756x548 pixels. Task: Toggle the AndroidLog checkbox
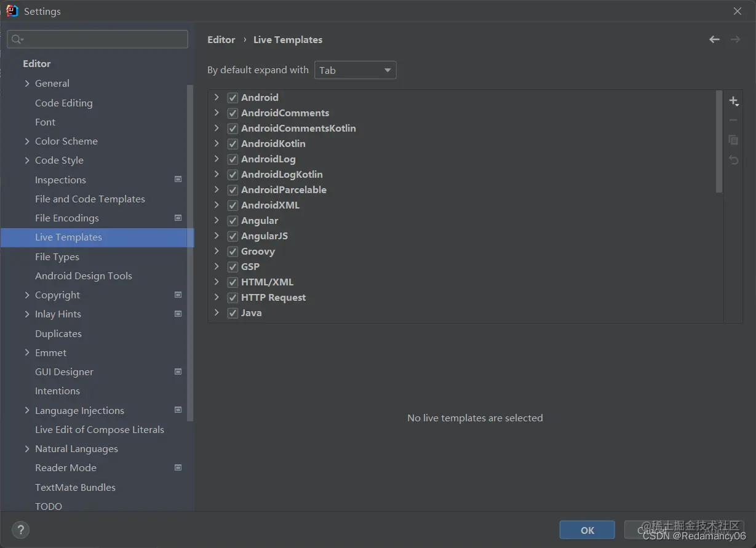coord(233,159)
